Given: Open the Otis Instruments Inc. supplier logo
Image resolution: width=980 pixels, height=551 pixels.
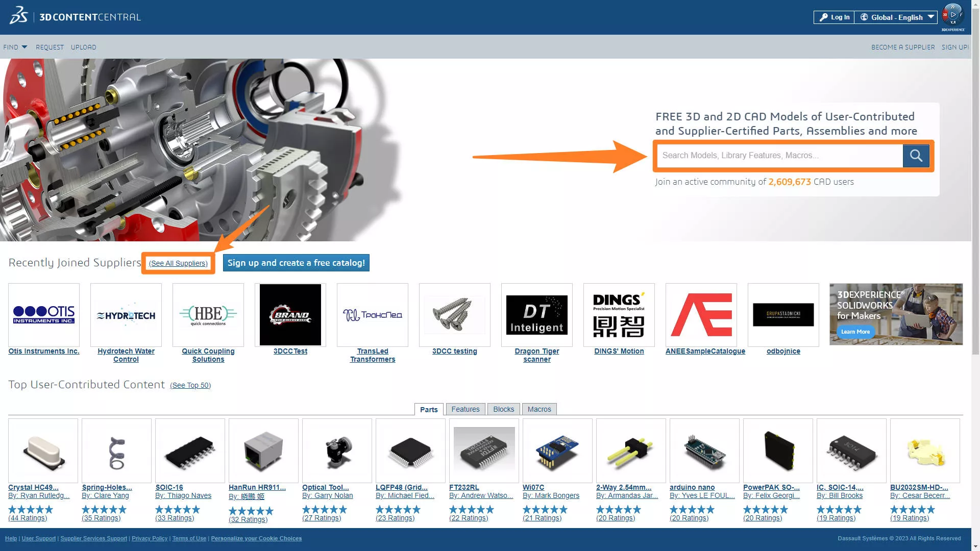Looking at the screenshot, I should coord(43,314).
